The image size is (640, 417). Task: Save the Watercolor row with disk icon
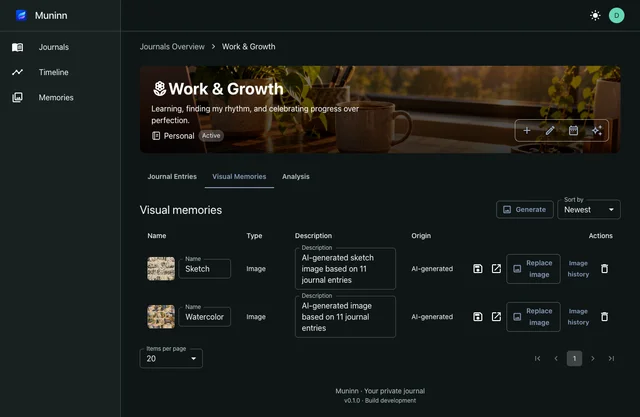coord(478,317)
